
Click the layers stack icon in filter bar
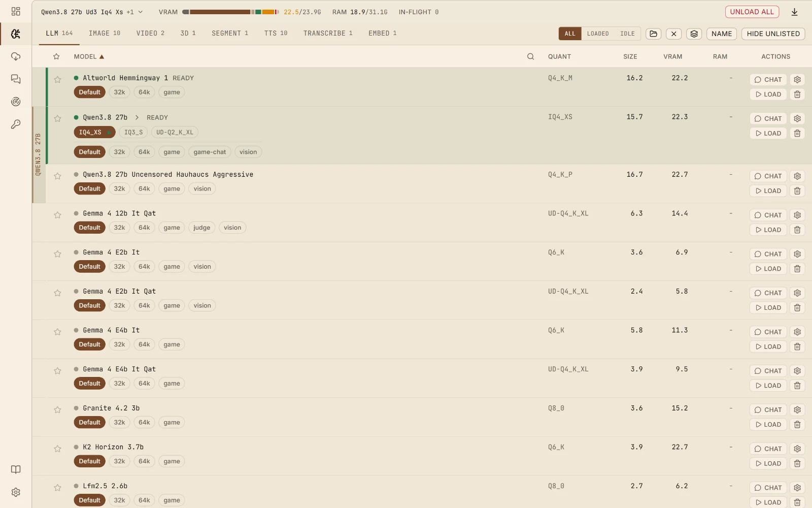(694, 34)
